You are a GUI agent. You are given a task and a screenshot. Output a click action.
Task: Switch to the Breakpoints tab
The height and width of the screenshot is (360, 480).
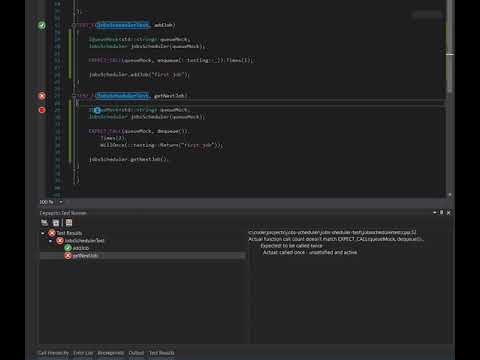pyautogui.click(x=111, y=353)
